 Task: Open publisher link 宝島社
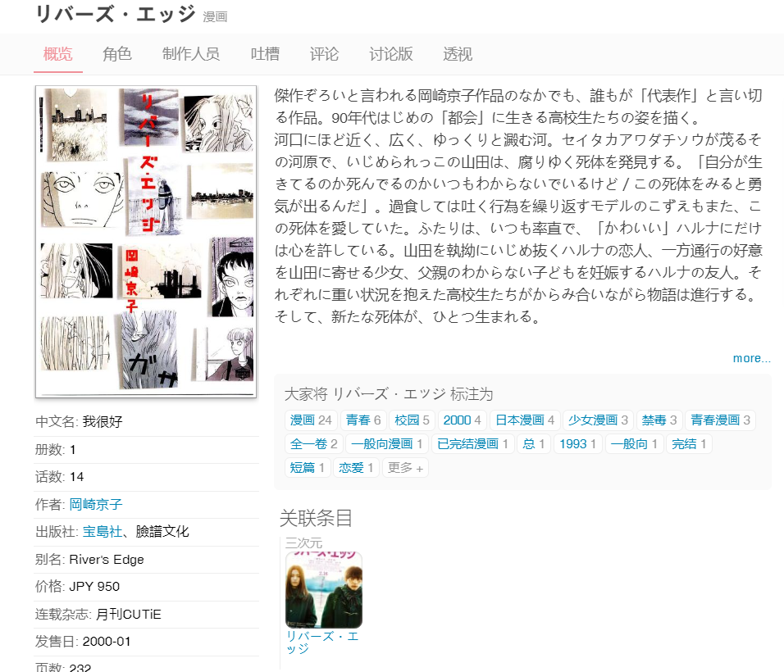tap(102, 533)
